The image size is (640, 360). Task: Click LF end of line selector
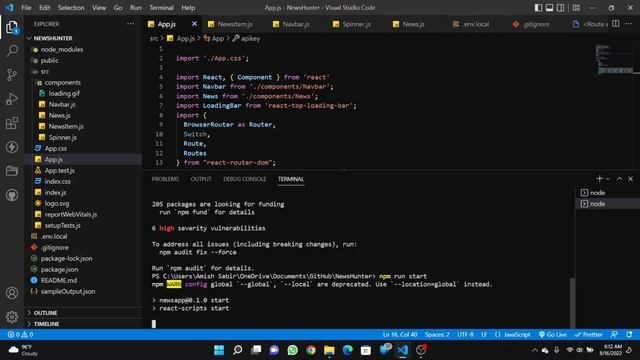click(x=484, y=334)
